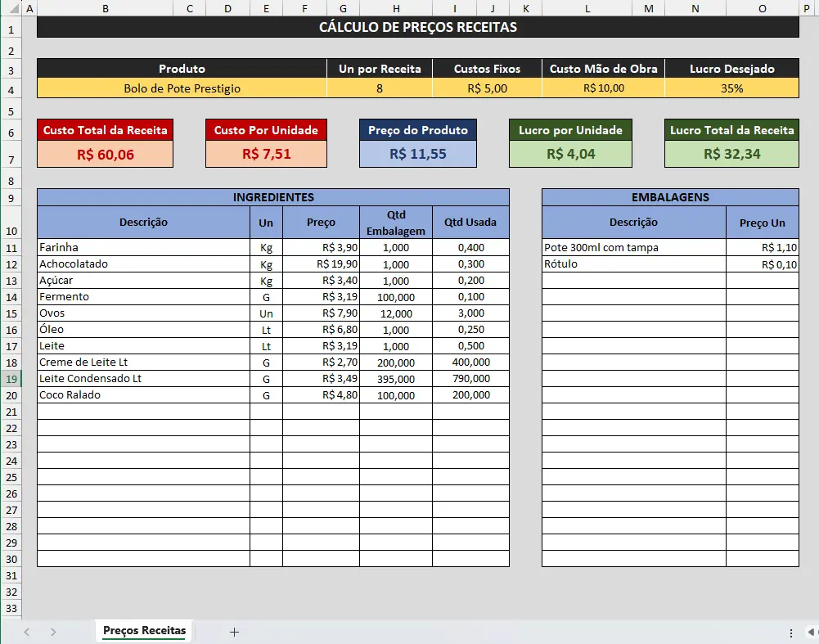Click the Ovos Qtd Embalagem 12,000
The width and height of the screenshot is (819, 644).
point(396,313)
